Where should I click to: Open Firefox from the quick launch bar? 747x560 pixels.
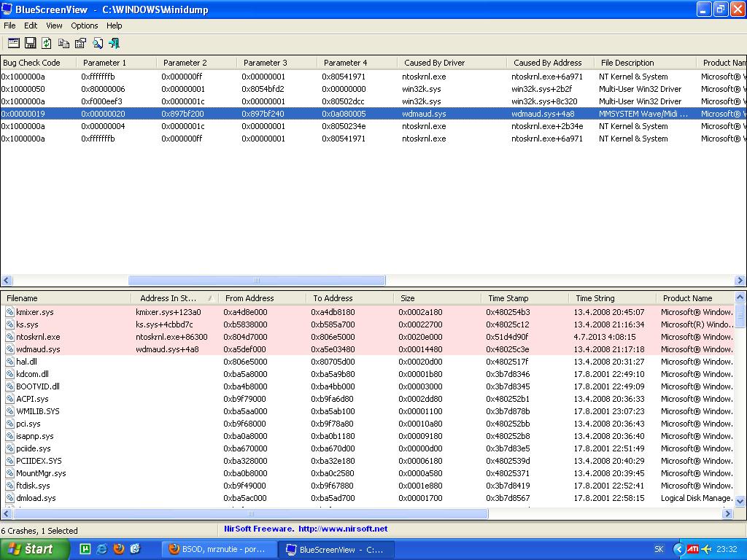point(119,549)
